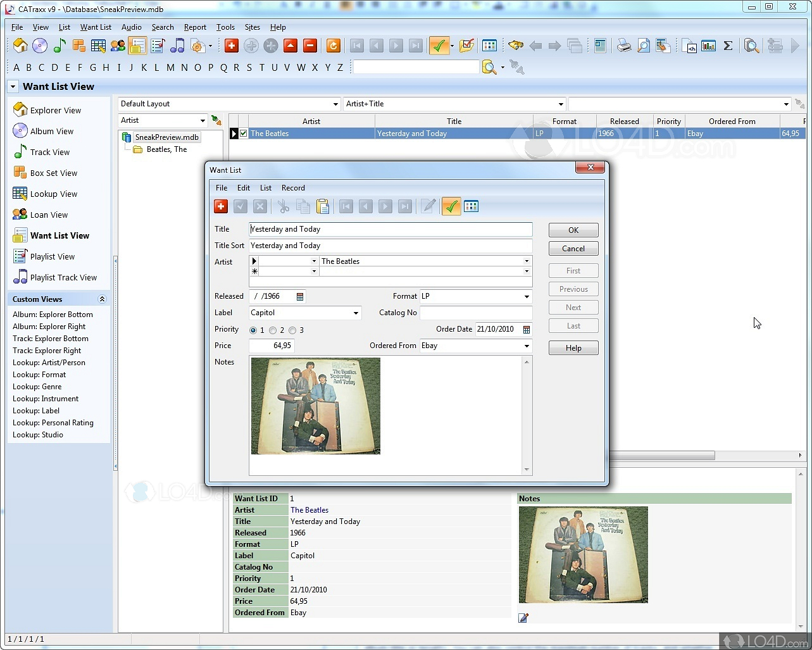Select Priority 3 radio button
Viewport: 812px width, 650px height.
[x=292, y=330]
